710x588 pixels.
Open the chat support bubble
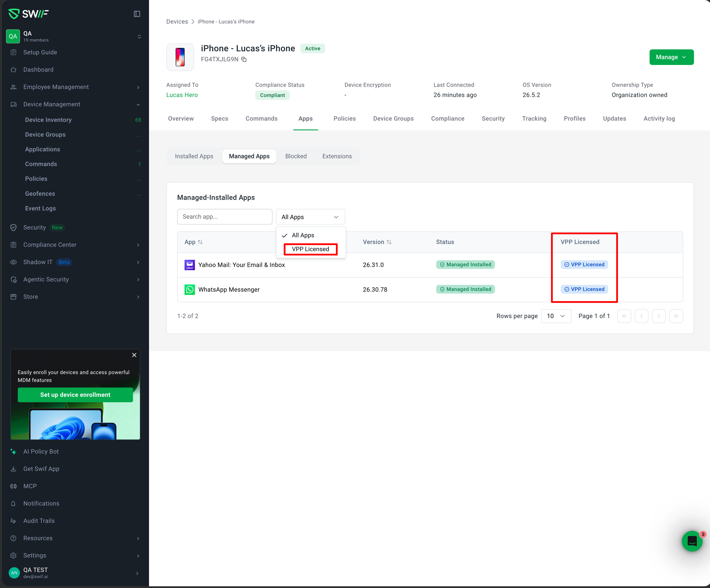tap(692, 541)
